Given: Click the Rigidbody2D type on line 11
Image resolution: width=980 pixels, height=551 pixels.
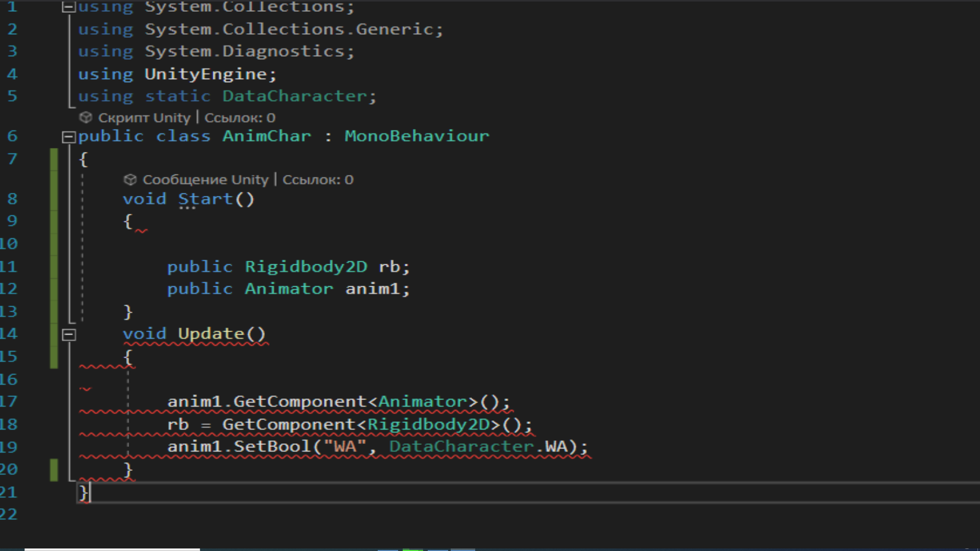Looking at the screenshot, I should click(x=306, y=267).
